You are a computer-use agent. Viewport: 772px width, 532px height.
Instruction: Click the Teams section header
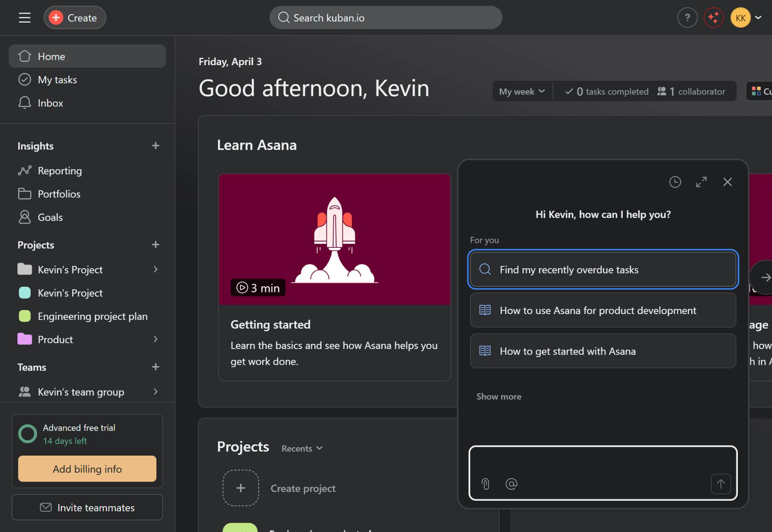(x=32, y=367)
